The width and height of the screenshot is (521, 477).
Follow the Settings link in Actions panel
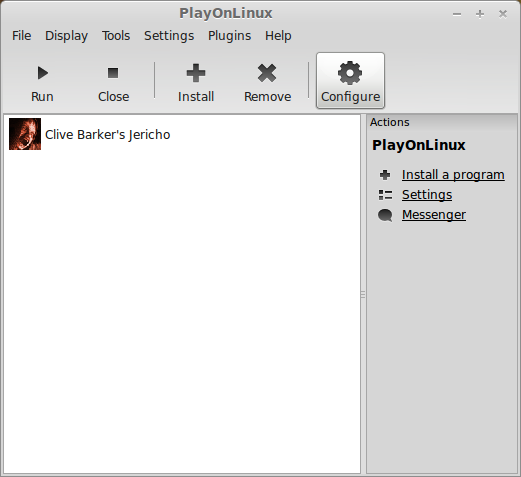pyautogui.click(x=427, y=195)
